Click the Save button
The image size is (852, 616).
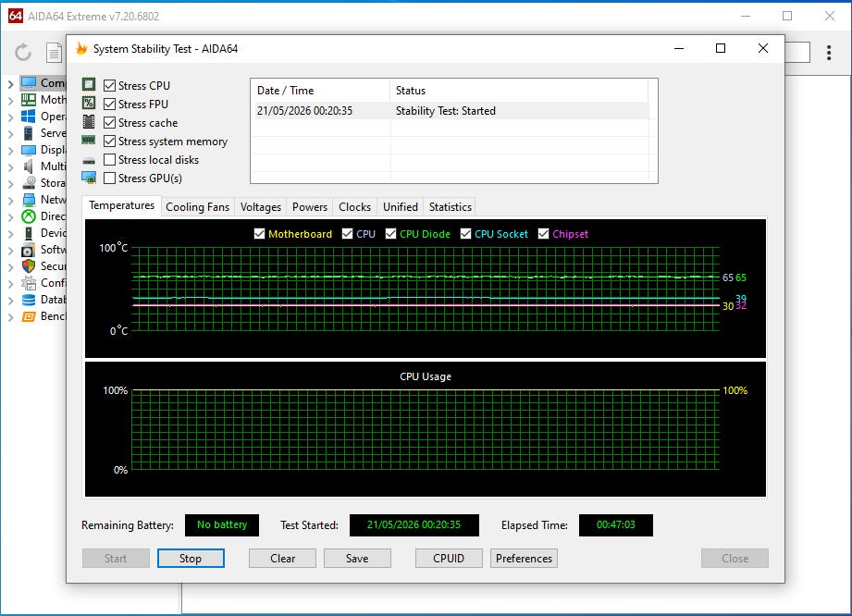[x=357, y=559]
